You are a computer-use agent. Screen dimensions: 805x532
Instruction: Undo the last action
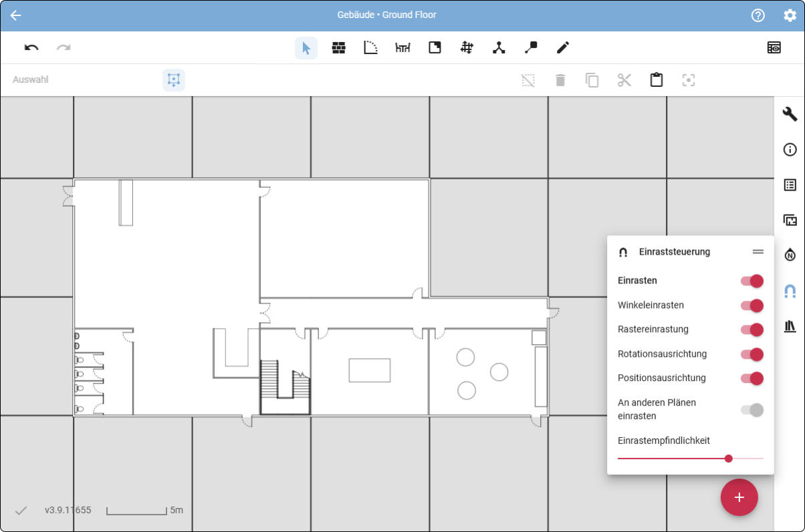pos(31,47)
